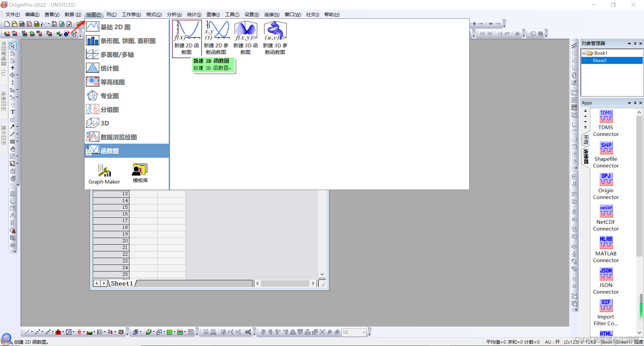Viewport: 644px width, 346px height.
Task: Open the Shapefile Connector app
Action: [x=606, y=155]
